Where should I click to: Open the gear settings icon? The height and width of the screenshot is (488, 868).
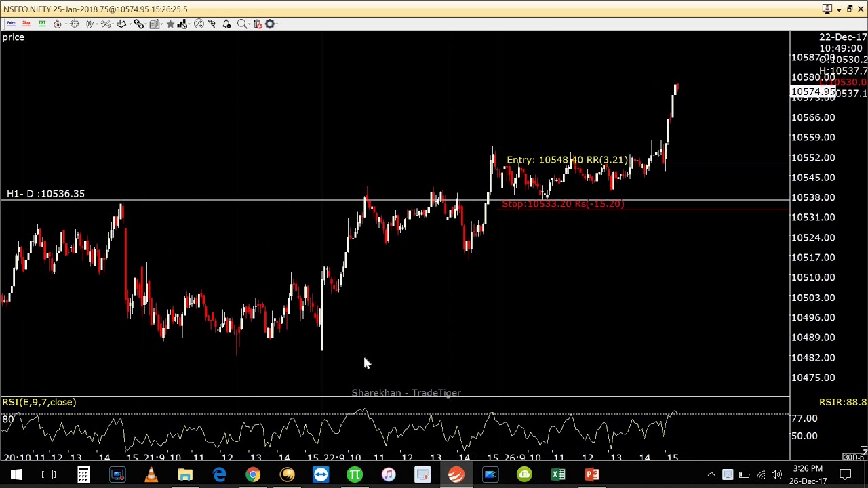point(270,24)
